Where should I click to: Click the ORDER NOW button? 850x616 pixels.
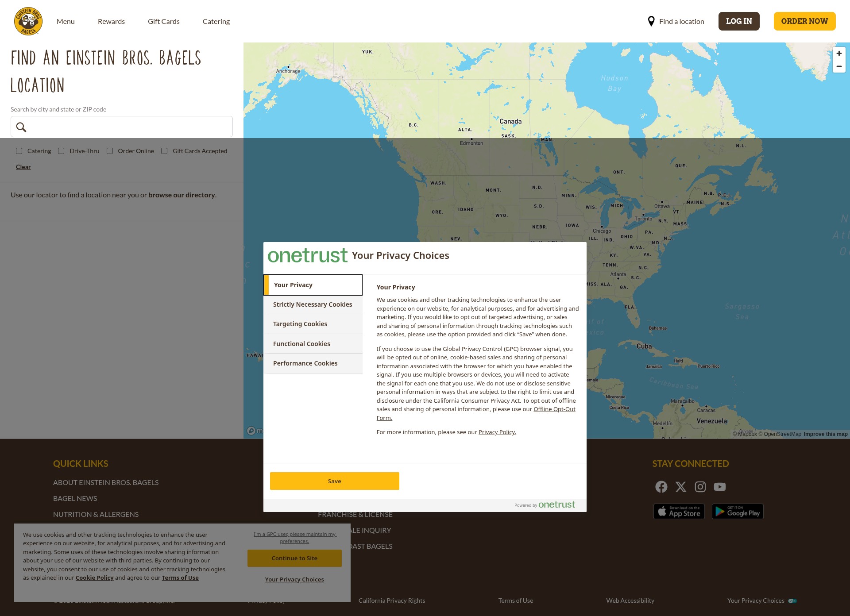(804, 21)
